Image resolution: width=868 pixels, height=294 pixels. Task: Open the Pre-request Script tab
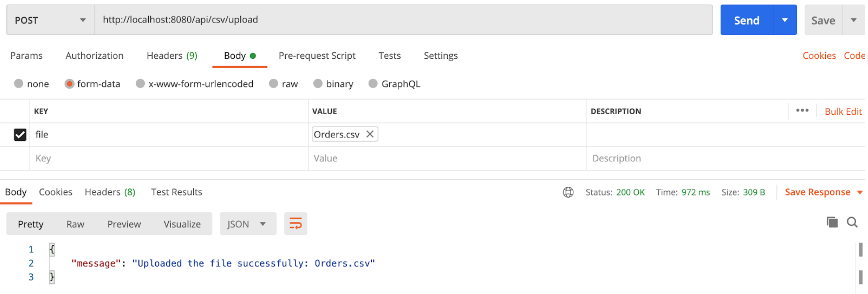pos(317,56)
